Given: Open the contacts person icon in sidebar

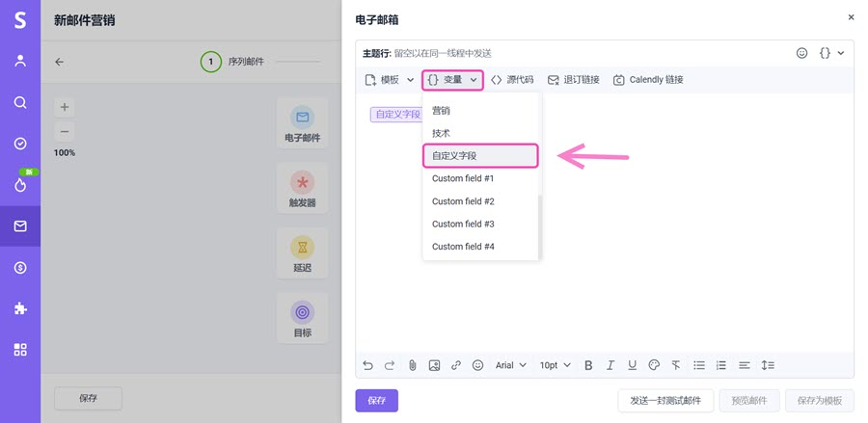Looking at the screenshot, I should pyautogui.click(x=20, y=61).
